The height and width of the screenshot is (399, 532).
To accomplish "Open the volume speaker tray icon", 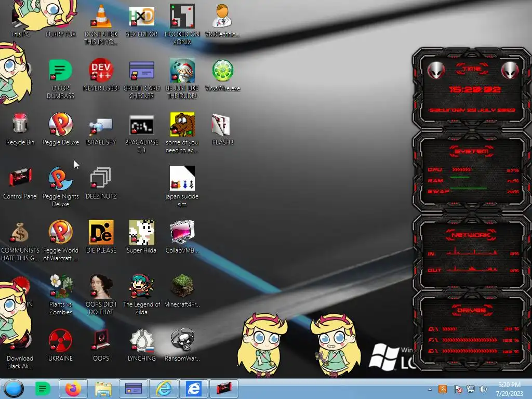I will [x=483, y=389].
